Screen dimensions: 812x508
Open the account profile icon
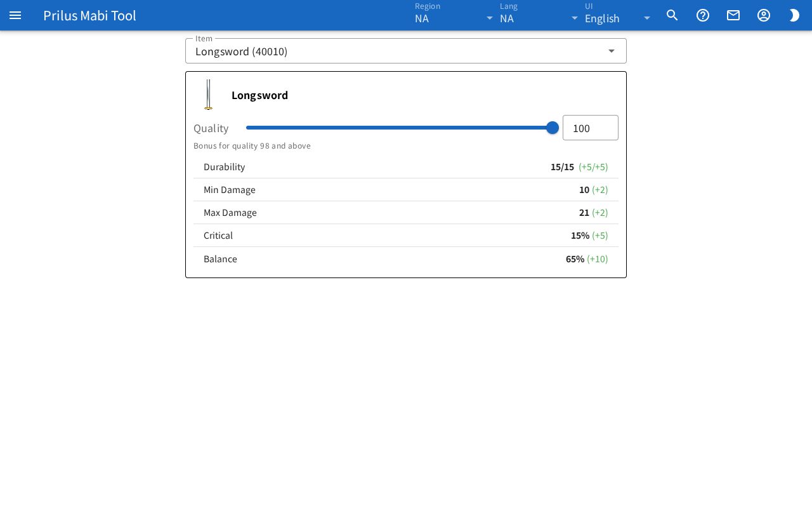(x=764, y=15)
